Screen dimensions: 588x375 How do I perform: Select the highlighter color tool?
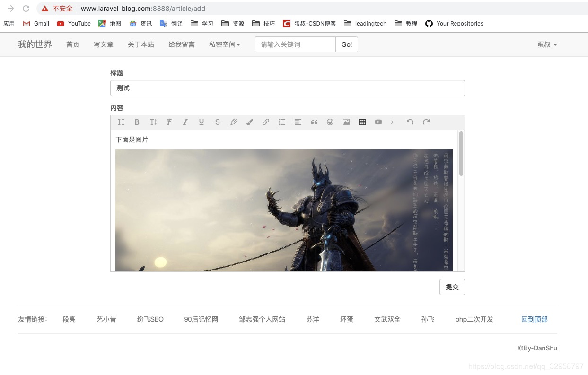click(250, 122)
